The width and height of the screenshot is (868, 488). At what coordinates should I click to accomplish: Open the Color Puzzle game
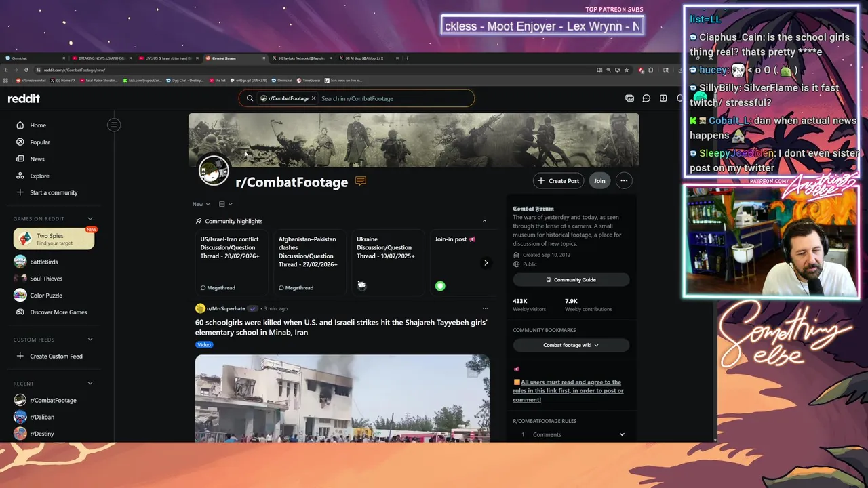pyautogui.click(x=46, y=296)
